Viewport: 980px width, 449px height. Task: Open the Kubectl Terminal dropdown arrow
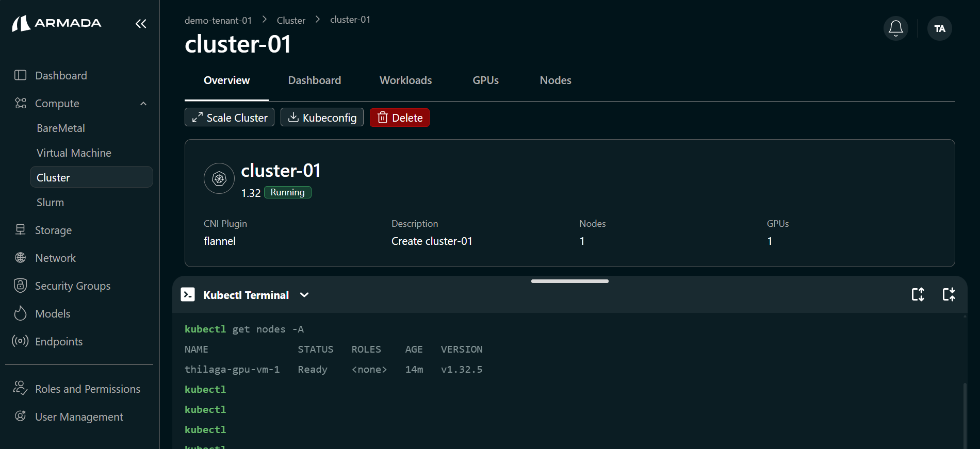point(304,295)
